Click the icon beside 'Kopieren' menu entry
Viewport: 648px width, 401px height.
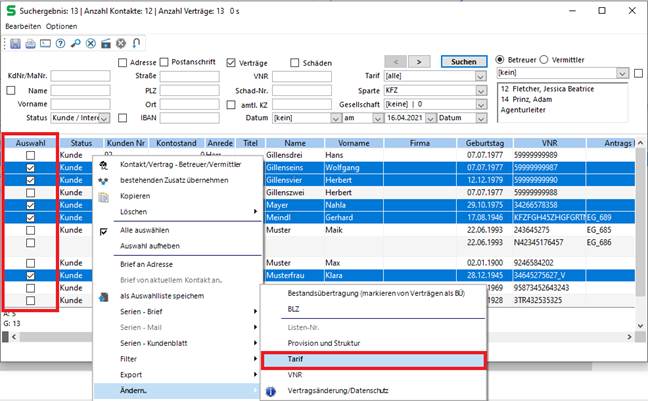pos(103,197)
